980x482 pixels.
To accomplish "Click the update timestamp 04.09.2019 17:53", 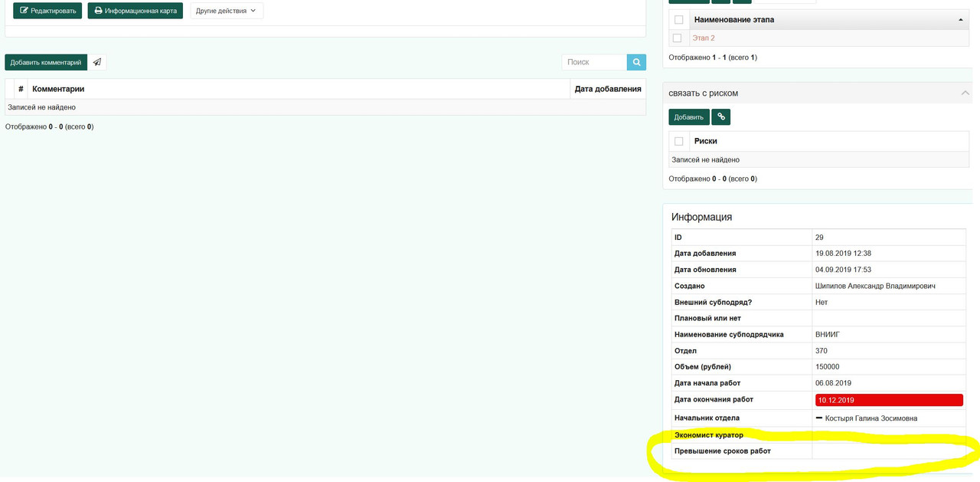I will (x=844, y=270).
